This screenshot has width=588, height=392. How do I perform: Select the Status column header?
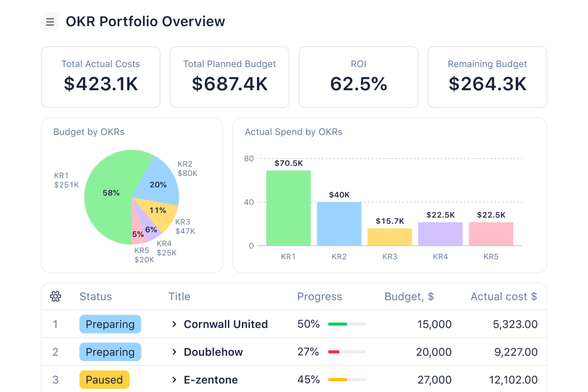click(x=95, y=296)
